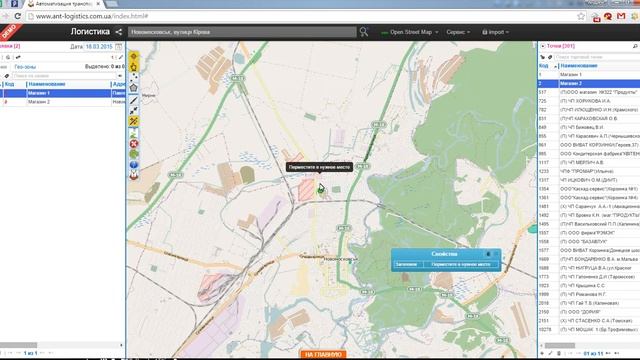Viewport: 640px width, 360px height.
Task: Click the tag icon beside the points search field
Action: pos(550,57)
